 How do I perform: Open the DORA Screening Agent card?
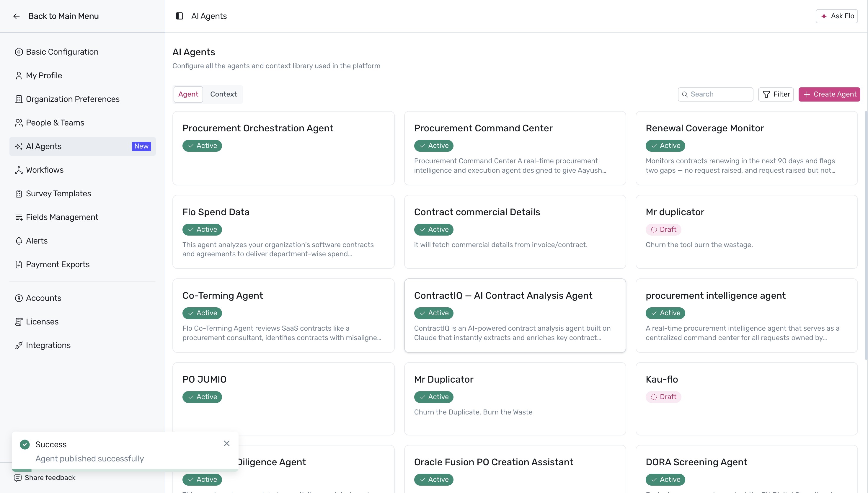[746, 469]
